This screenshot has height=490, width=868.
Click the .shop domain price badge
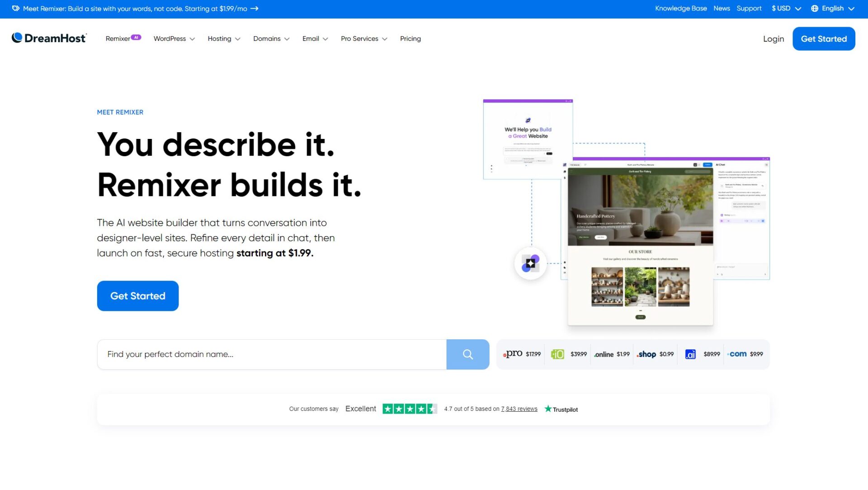click(655, 354)
